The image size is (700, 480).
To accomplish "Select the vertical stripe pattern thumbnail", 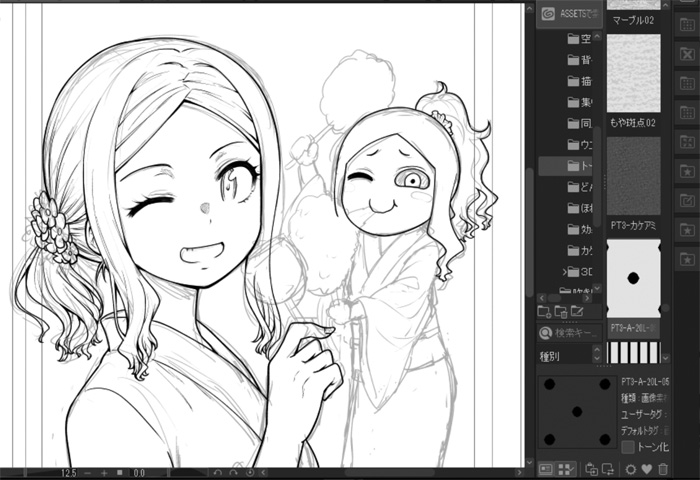I will tap(633, 353).
